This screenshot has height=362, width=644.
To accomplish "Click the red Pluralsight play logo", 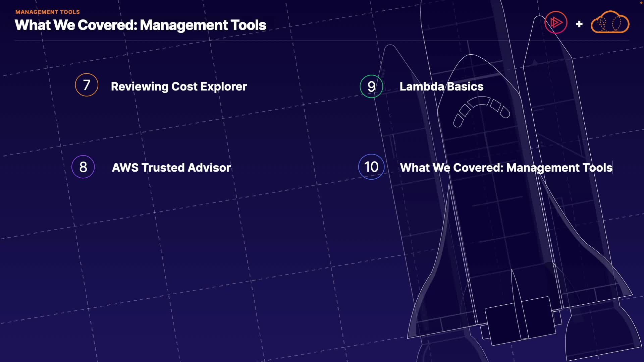I will pos(556,23).
